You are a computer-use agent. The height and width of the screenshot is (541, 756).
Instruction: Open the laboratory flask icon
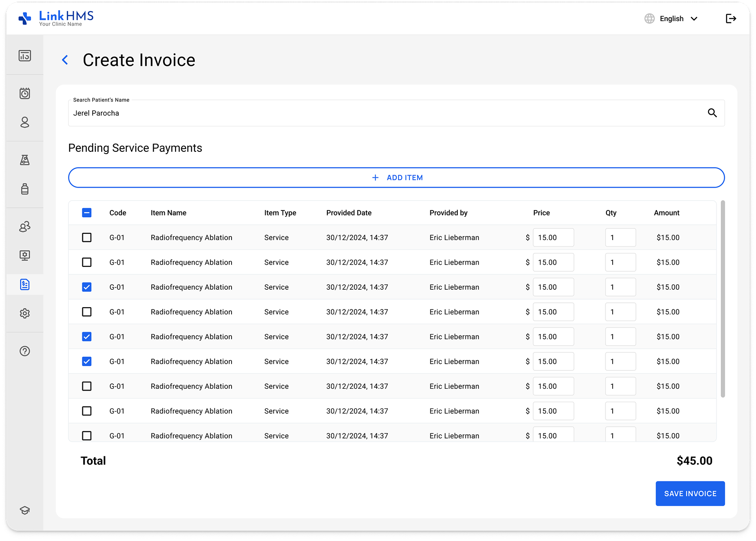tap(25, 160)
